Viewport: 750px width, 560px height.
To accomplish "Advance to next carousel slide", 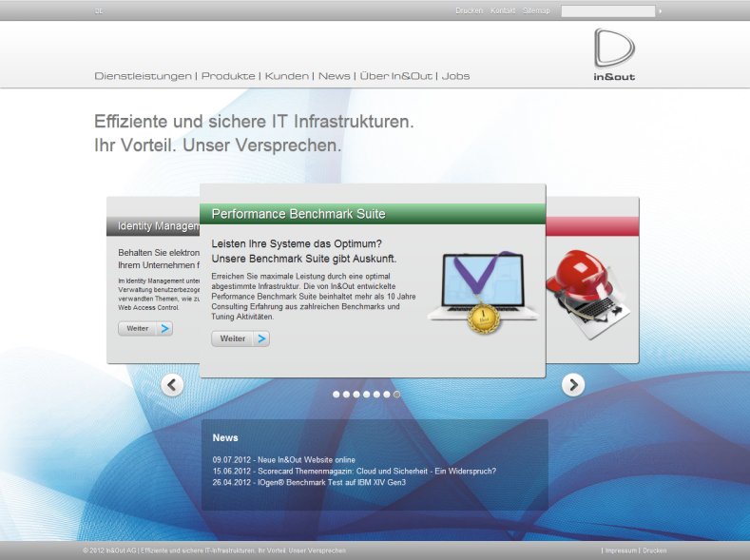I will (572, 385).
